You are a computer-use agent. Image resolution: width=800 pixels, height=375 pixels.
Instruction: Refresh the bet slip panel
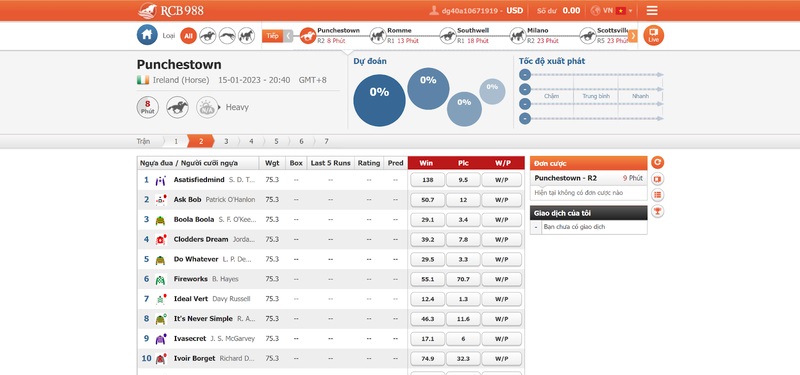pos(658,163)
